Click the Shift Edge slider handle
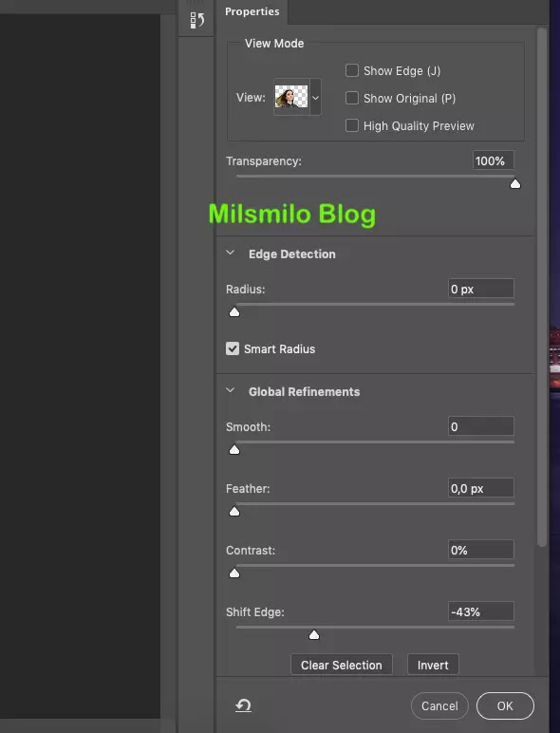560x733 pixels. [x=314, y=635]
